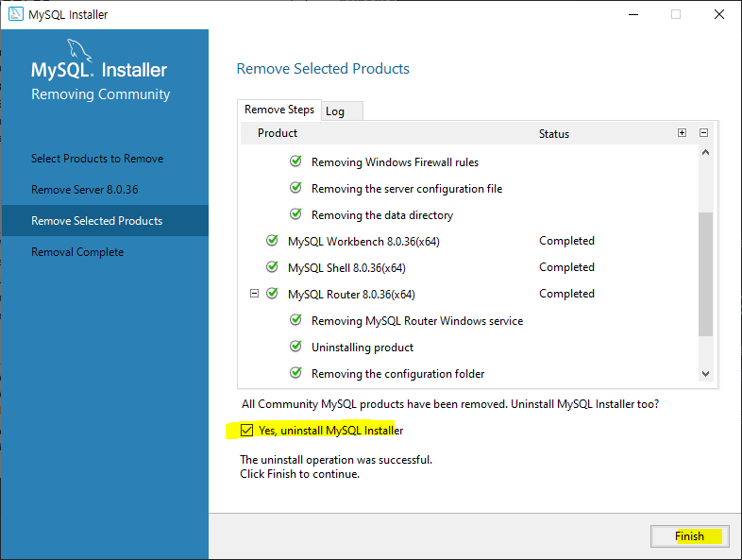Click checkmark icon beside MySQL Shell 8.0.36(x64)

pos(272,267)
